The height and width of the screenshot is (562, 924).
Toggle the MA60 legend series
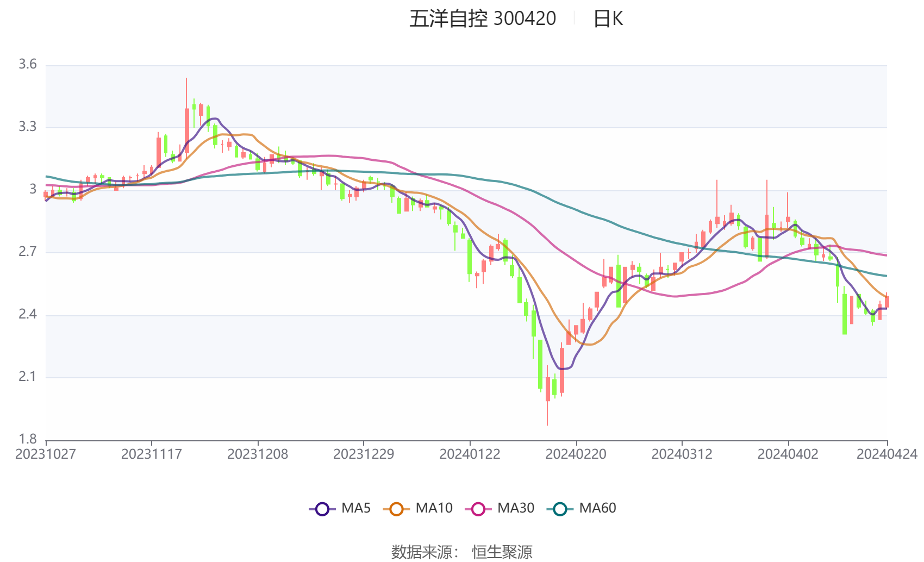582,509
